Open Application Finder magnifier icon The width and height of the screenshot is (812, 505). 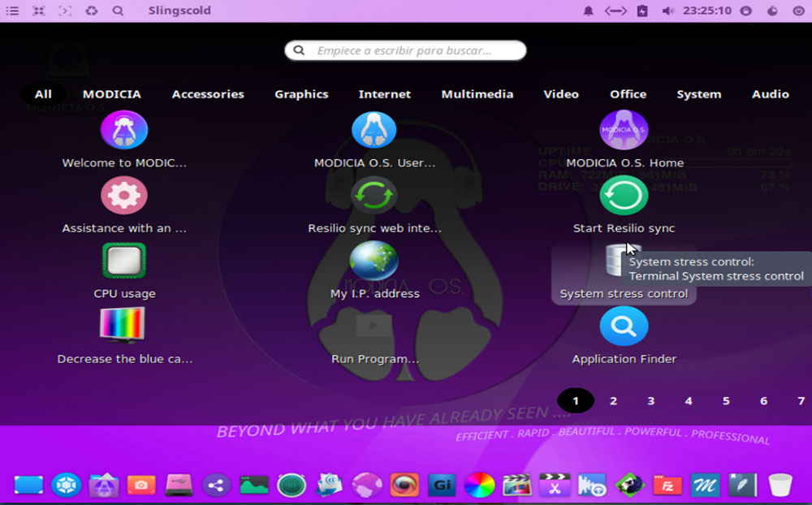pyautogui.click(x=624, y=326)
